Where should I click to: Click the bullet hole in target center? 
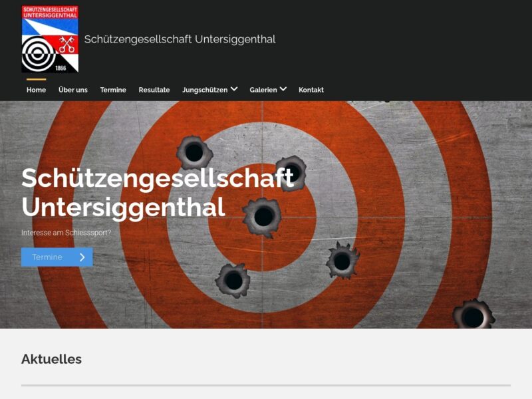[x=263, y=216]
